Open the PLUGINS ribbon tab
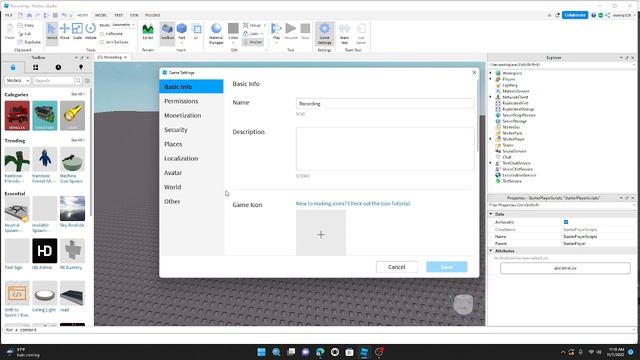Screen dimensions: 640x360 152,15
